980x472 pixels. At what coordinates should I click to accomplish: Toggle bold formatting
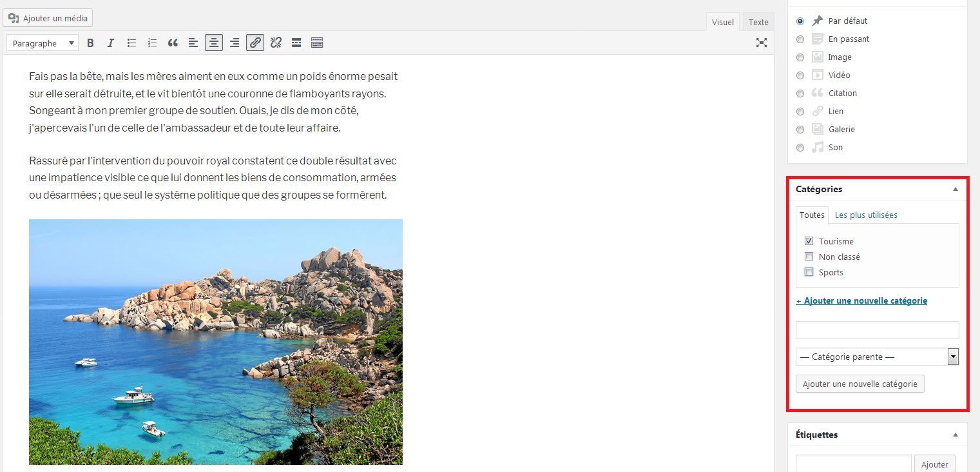90,43
